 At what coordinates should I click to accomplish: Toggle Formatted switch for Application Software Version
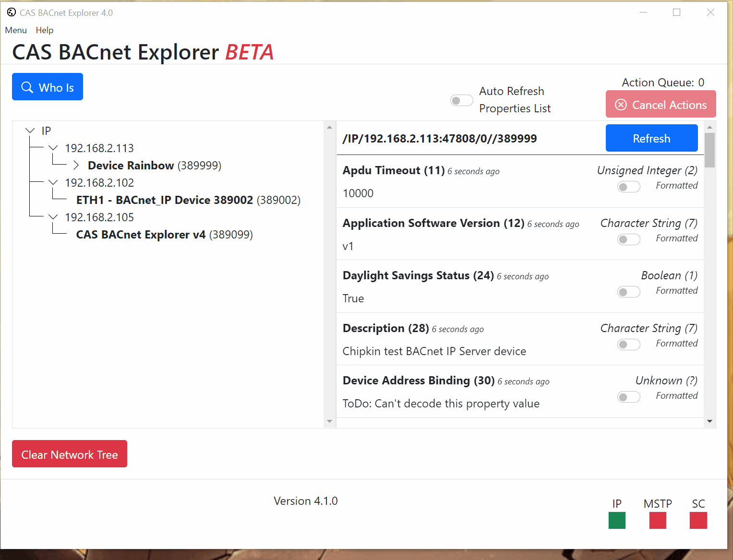pyautogui.click(x=629, y=239)
